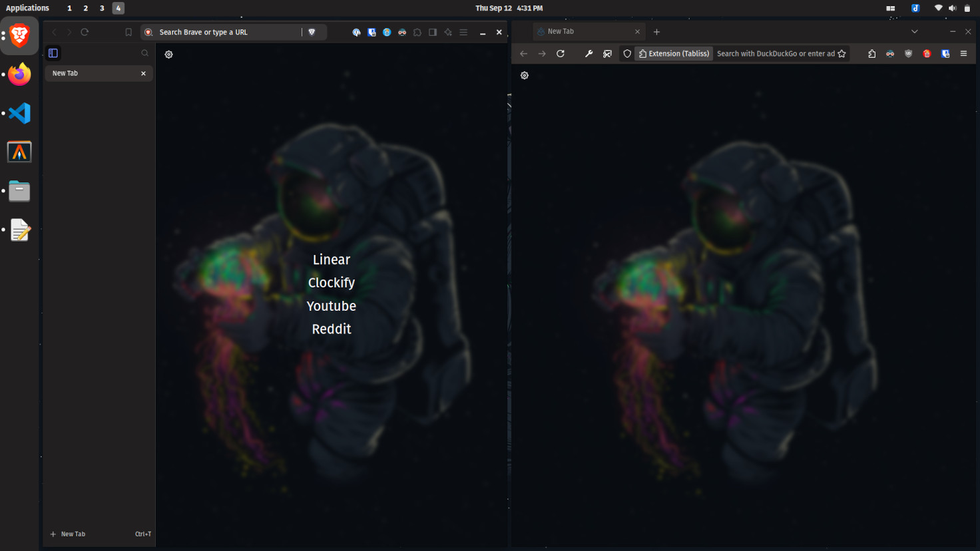Open Firefox developer tools wrench icon
The width and height of the screenshot is (980, 551).
pyautogui.click(x=589, y=54)
